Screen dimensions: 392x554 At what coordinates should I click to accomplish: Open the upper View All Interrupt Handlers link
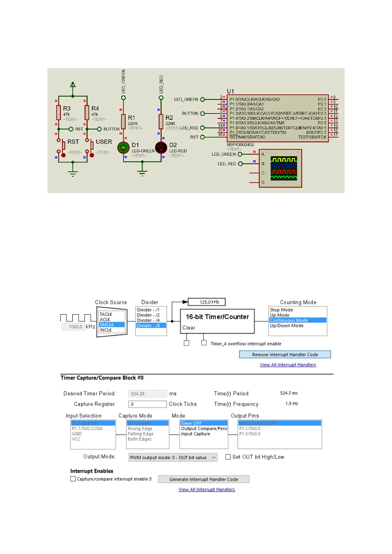tap(288, 365)
